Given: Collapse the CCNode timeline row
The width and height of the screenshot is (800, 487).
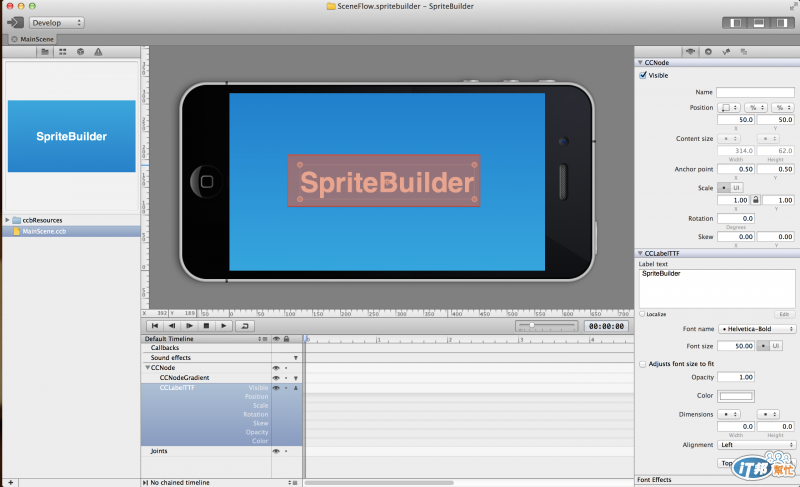Looking at the screenshot, I should coord(147,368).
